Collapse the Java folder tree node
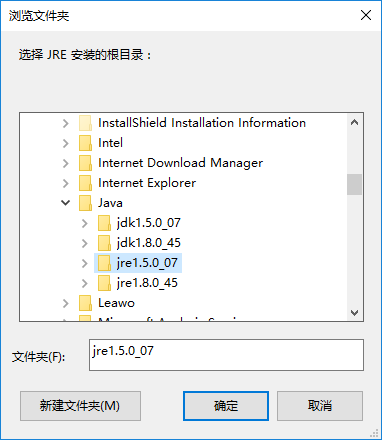The width and height of the screenshot is (382, 440). pyautogui.click(x=66, y=203)
